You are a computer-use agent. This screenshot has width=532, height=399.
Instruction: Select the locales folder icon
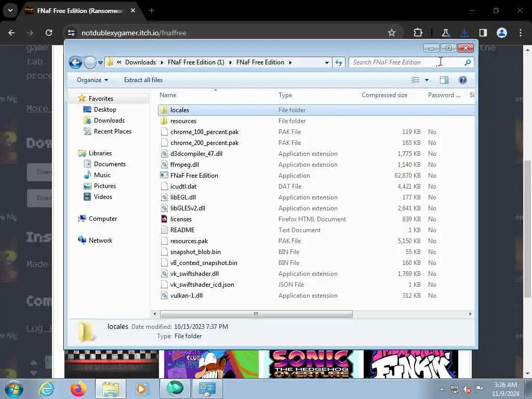click(x=164, y=110)
